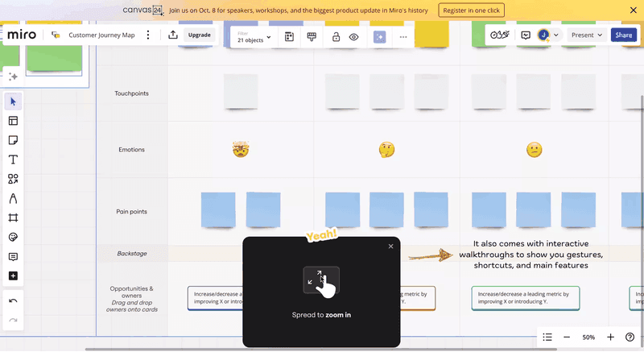Open the Present dropdown
Image resolution: width=644 pixels, height=352 pixels.
click(587, 35)
